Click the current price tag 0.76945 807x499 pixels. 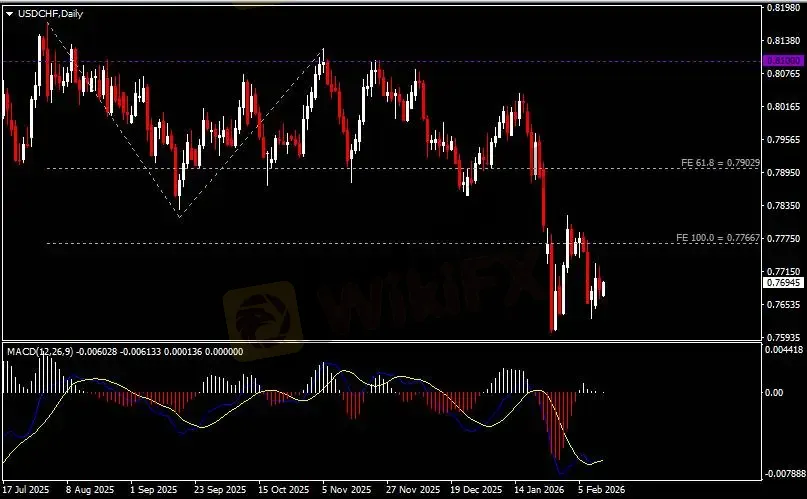pos(783,282)
